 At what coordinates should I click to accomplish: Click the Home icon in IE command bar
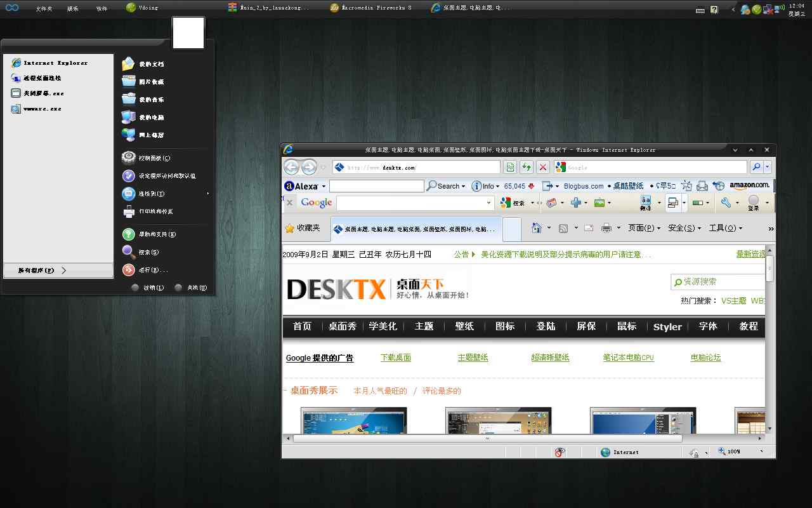coord(537,228)
